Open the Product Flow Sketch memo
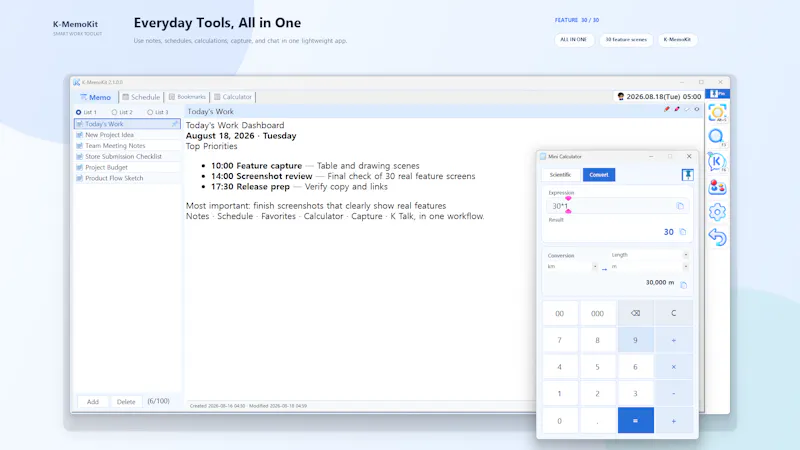 point(127,178)
